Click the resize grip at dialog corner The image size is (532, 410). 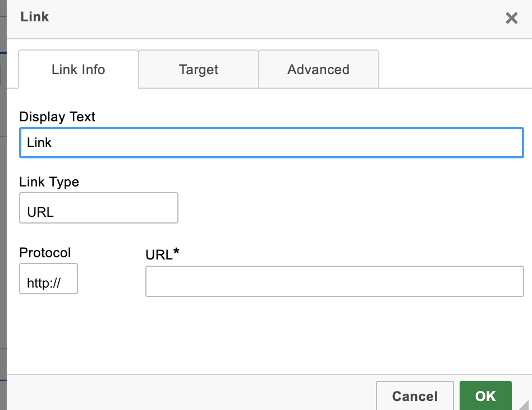tap(525, 404)
